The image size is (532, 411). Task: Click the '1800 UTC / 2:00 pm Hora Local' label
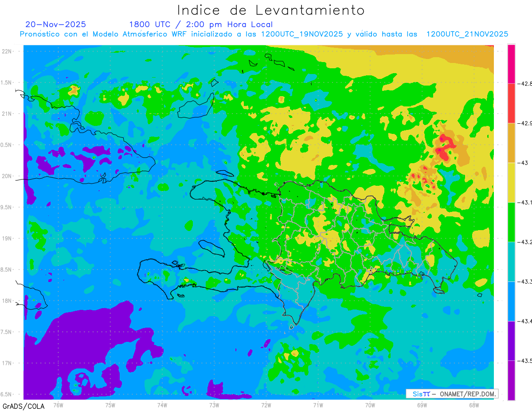(201, 25)
